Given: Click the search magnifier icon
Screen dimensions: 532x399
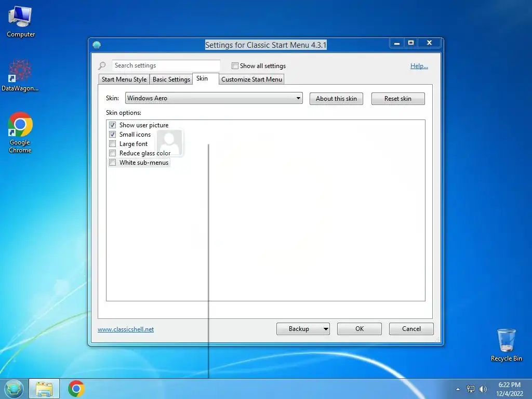Looking at the screenshot, I should 102,65.
